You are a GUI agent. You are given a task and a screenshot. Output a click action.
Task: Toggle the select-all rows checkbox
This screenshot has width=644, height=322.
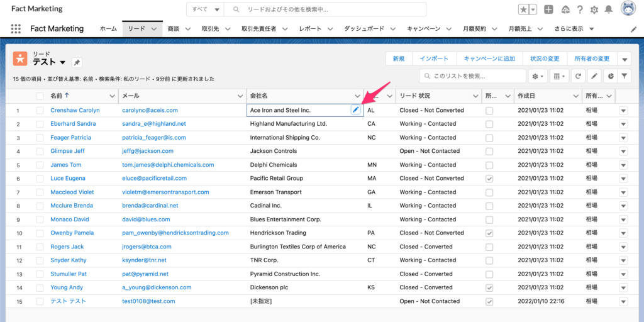coord(40,96)
